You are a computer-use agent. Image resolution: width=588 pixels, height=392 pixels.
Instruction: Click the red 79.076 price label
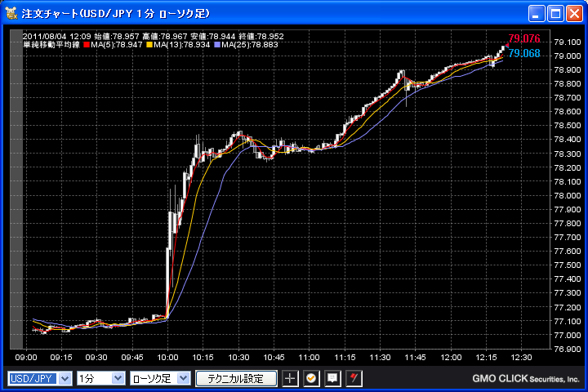[523, 38]
